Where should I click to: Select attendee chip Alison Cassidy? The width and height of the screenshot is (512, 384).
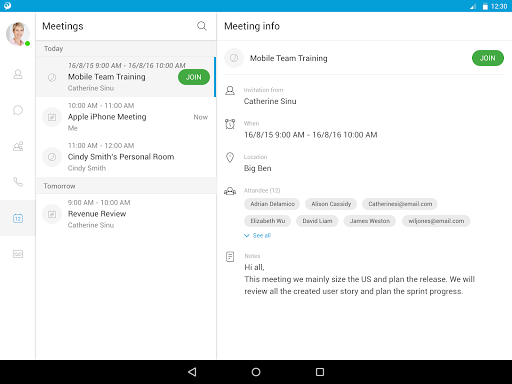point(331,204)
